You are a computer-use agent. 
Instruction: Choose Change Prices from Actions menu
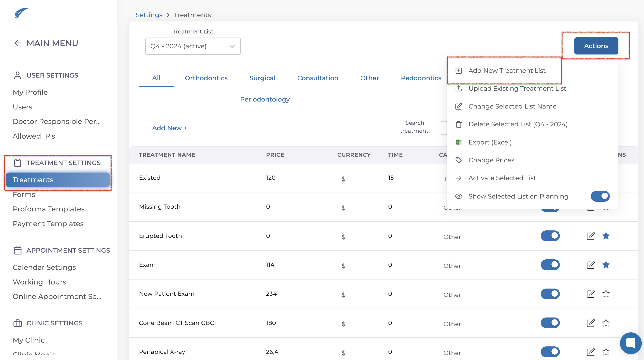tap(491, 160)
